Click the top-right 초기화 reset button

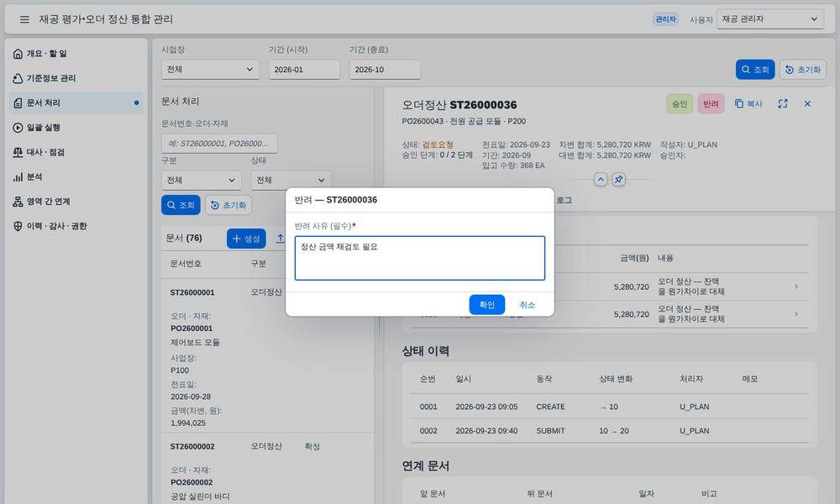pyautogui.click(x=802, y=70)
